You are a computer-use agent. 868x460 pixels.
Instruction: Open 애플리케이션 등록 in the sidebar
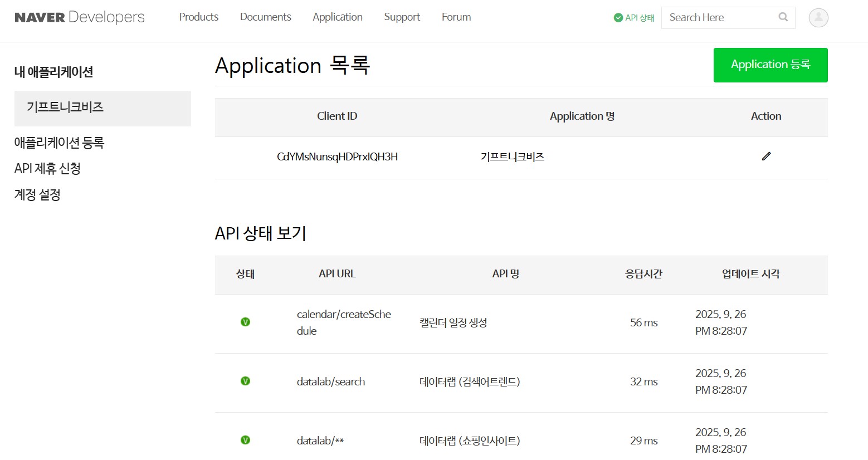(x=59, y=143)
